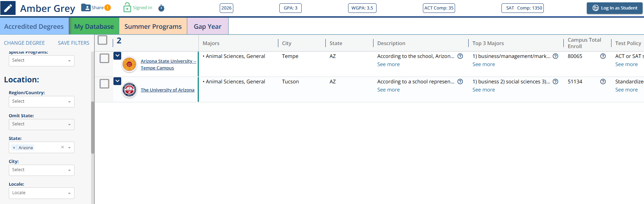Open Arizona State University -- Tempe Campus link
The width and height of the screenshot is (644, 204).
(168, 64)
